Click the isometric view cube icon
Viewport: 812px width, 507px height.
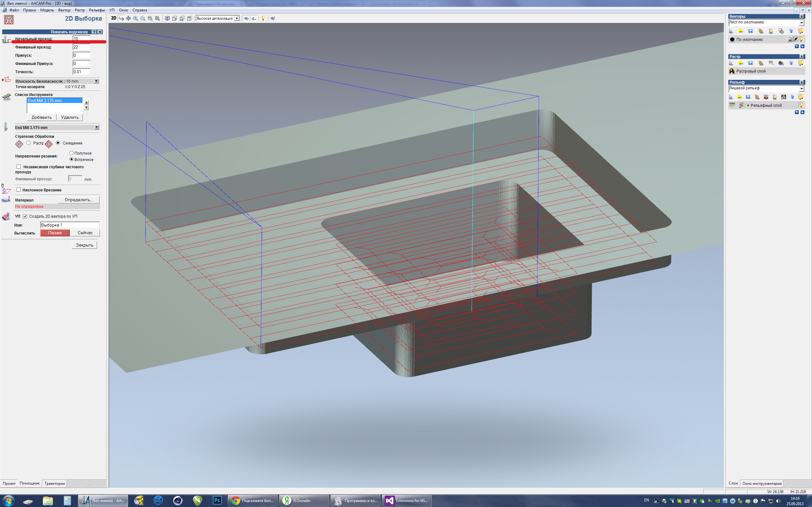(x=167, y=18)
